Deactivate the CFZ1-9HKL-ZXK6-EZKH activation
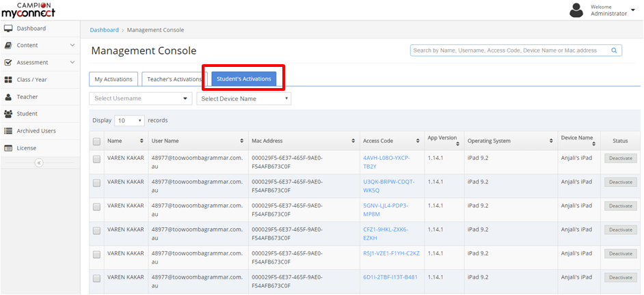The height and width of the screenshot is (295, 644). pos(621,229)
